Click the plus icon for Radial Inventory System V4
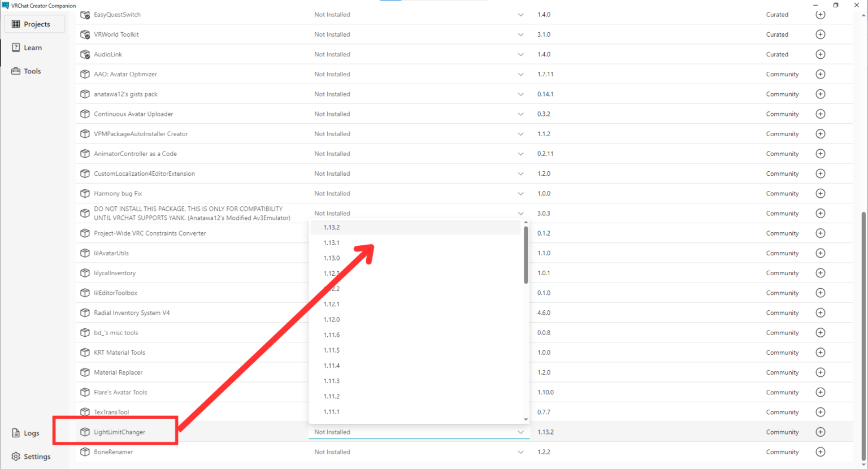Image resolution: width=868 pixels, height=469 pixels. tap(821, 313)
